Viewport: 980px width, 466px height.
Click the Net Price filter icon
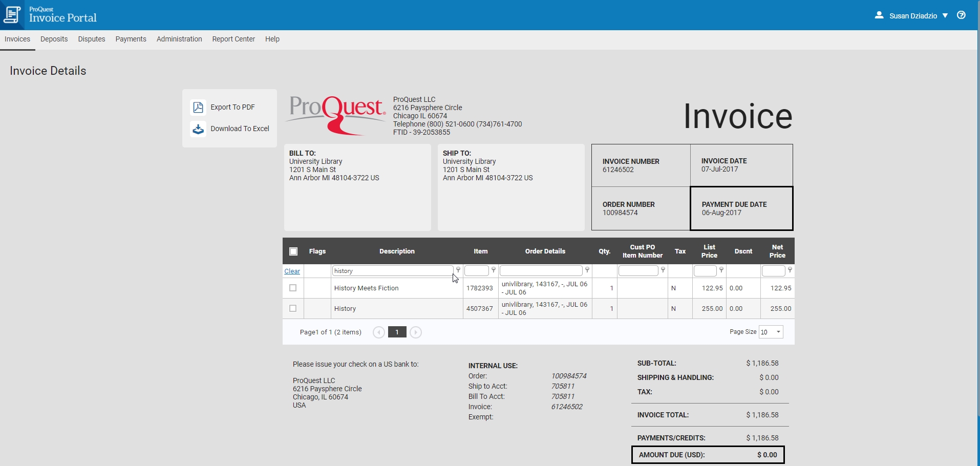click(790, 270)
